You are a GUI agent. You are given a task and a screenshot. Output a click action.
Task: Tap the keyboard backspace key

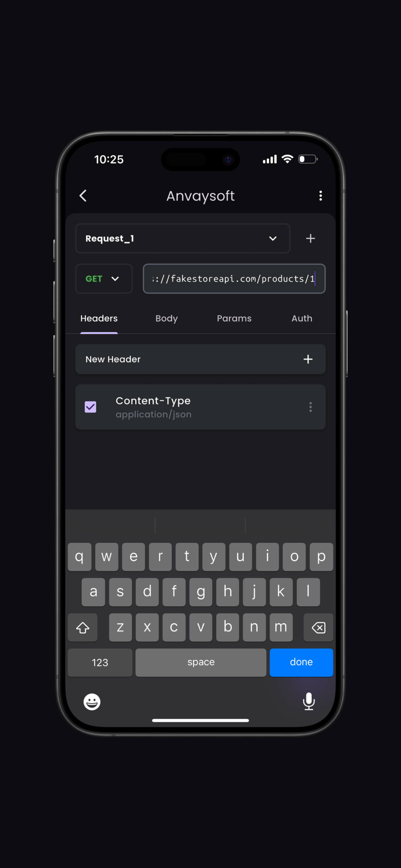(318, 627)
